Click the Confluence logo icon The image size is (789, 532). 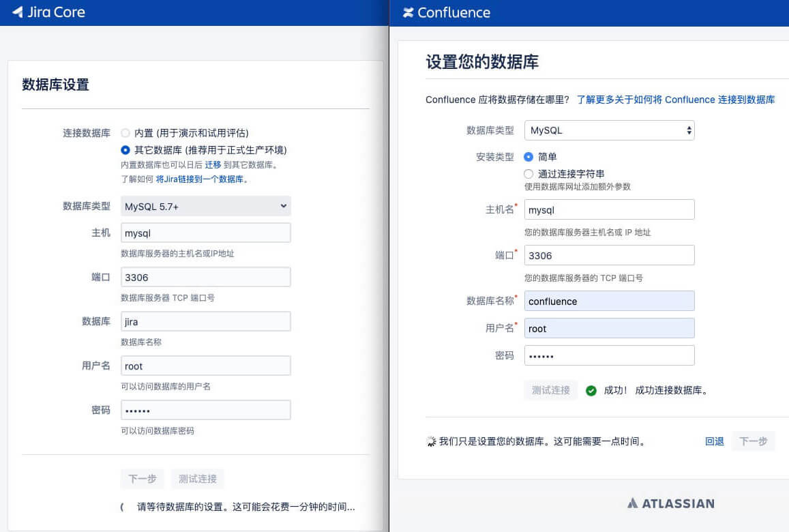[x=408, y=12]
